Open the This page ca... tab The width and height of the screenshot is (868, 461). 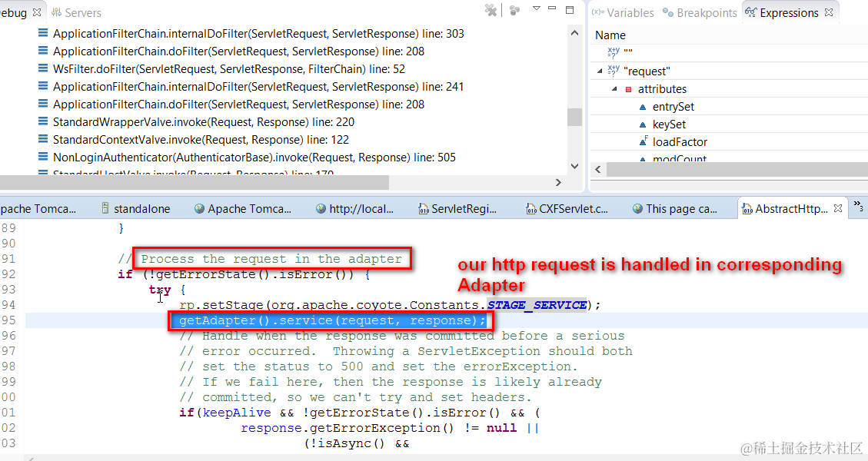(675, 209)
